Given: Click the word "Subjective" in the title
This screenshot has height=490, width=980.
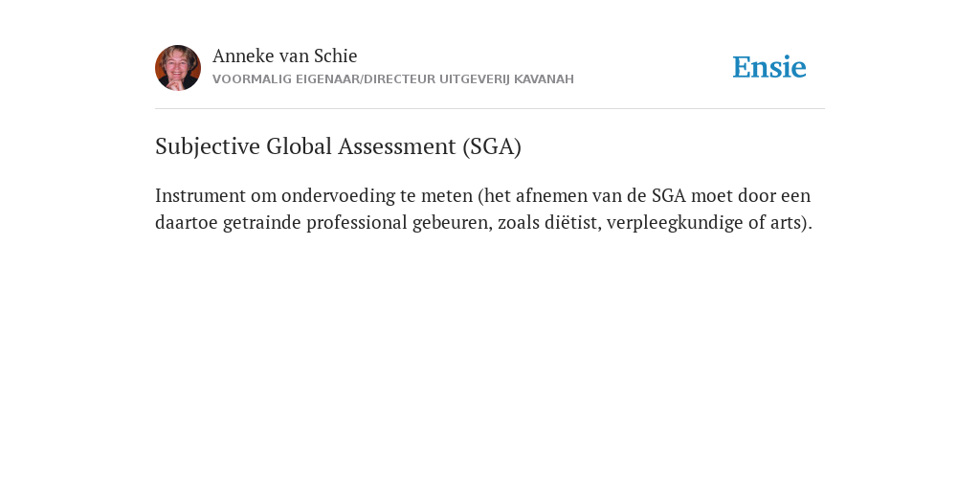Looking at the screenshot, I should click(x=208, y=146).
